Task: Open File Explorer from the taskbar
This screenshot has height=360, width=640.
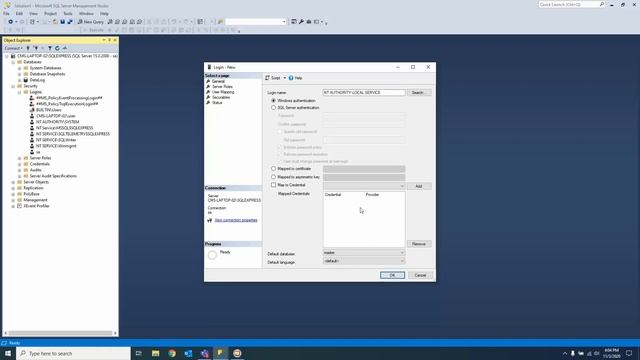Action: [156, 353]
